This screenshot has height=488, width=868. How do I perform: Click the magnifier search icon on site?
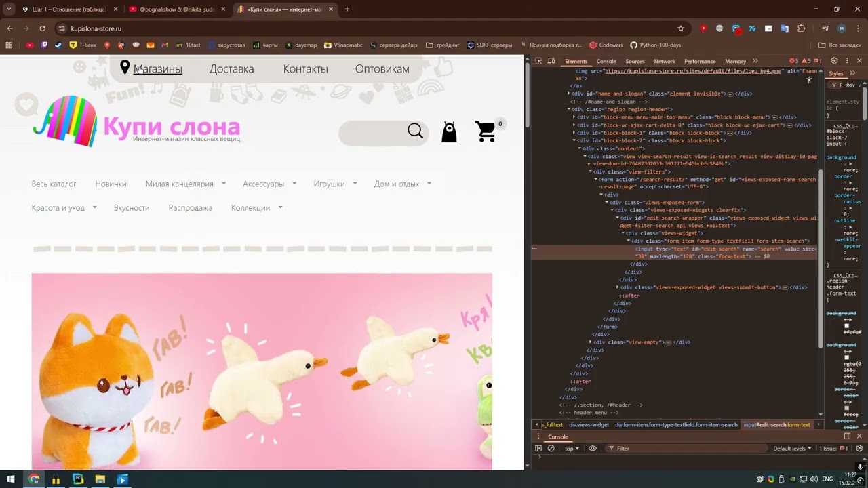pos(415,131)
